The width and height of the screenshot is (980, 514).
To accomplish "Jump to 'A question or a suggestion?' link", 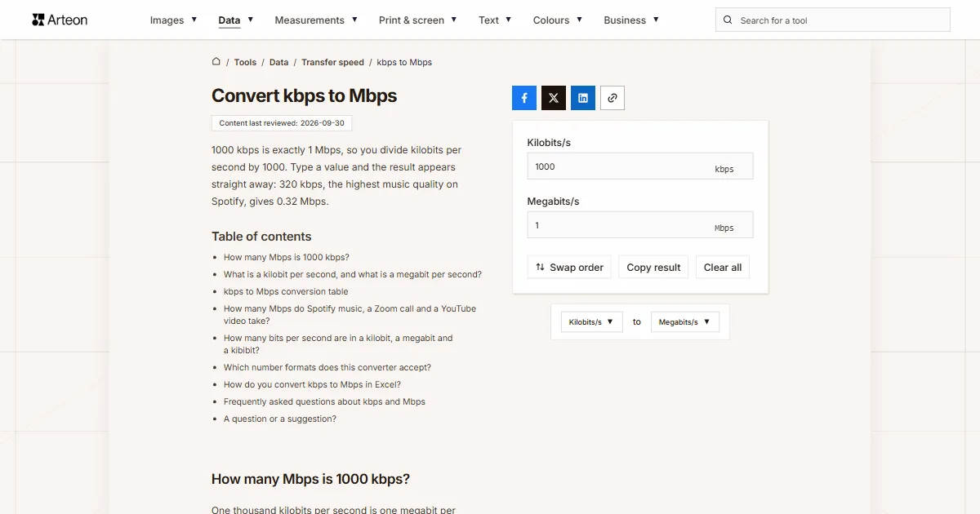I will pyautogui.click(x=280, y=419).
